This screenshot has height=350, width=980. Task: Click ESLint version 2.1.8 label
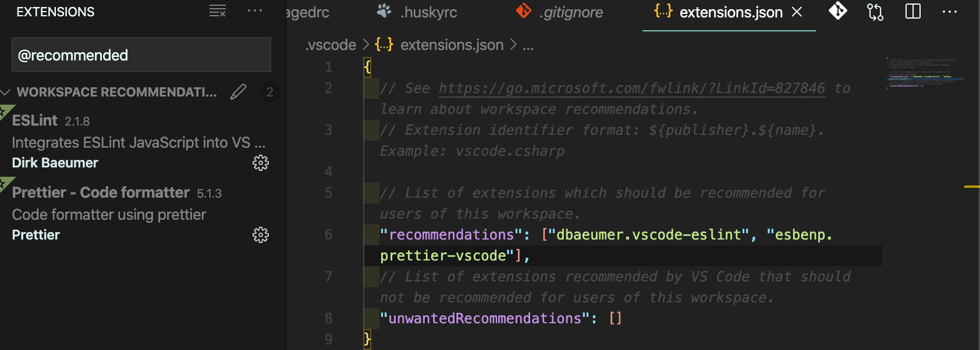[x=77, y=122]
